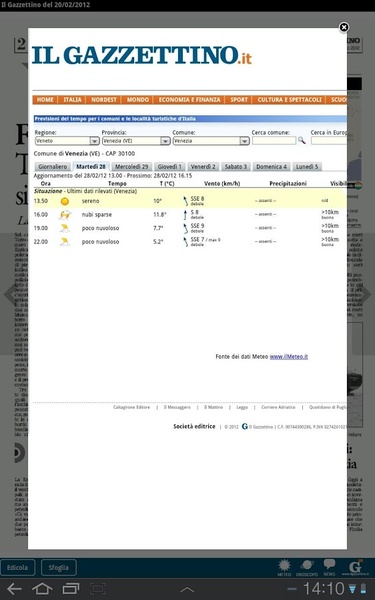Open the www.ilMeteo.it link
Image resolution: width=375 pixels, height=600 pixels.
click(289, 357)
